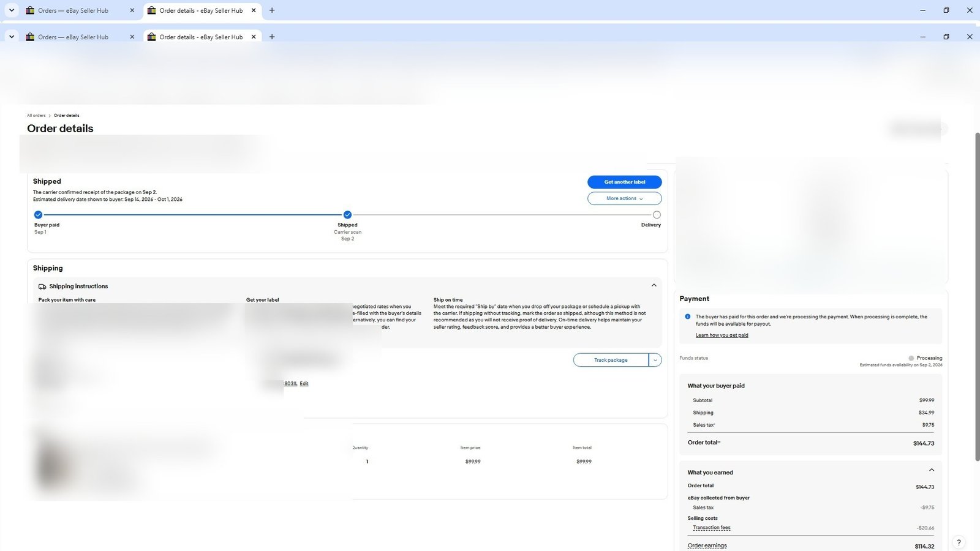Close Order details tab in topmost tab strip
This screenshot has width=980, height=551.
click(x=254, y=10)
